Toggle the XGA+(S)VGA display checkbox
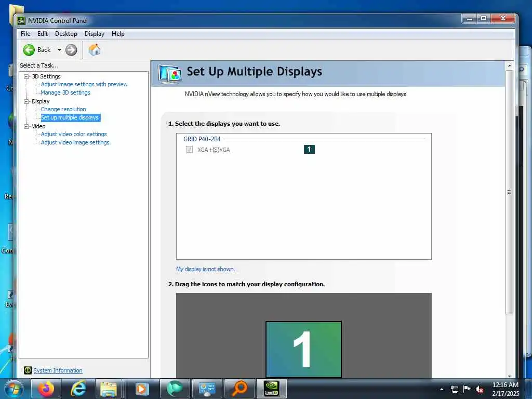The width and height of the screenshot is (532, 399). point(189,150)
